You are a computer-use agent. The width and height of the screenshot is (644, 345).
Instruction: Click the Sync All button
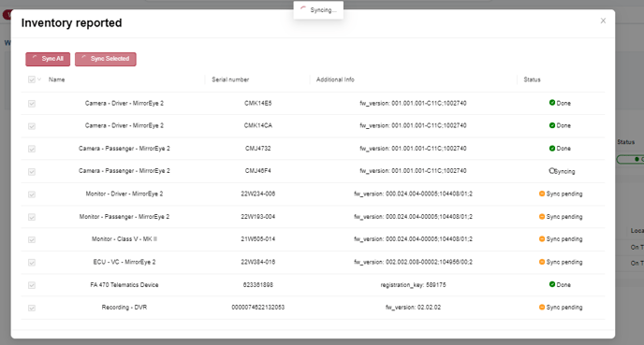pos(48,59)
